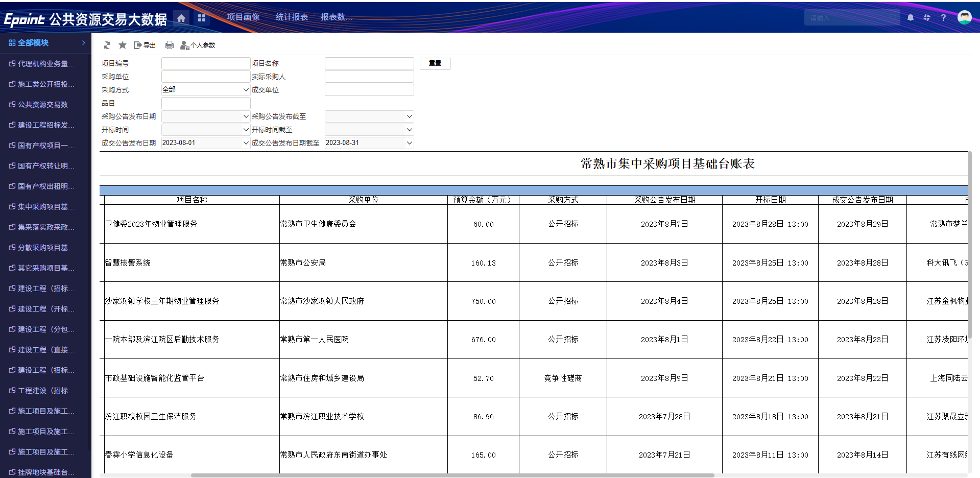
Task: Open the app grid icon in header
Action: pyautogui.click(x=202, y=18)
